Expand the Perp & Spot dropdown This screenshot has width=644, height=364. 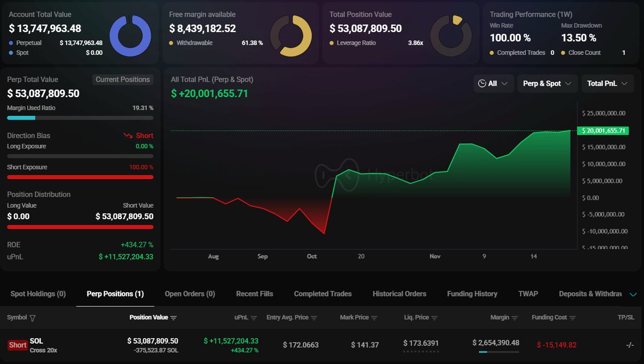[547, 84]
